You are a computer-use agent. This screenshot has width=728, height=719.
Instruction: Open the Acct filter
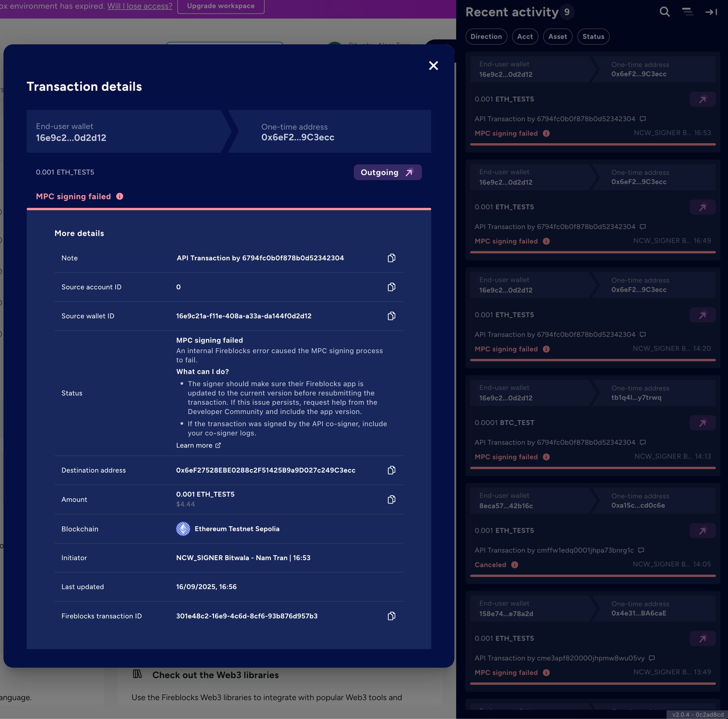click(x=525, y=37)
